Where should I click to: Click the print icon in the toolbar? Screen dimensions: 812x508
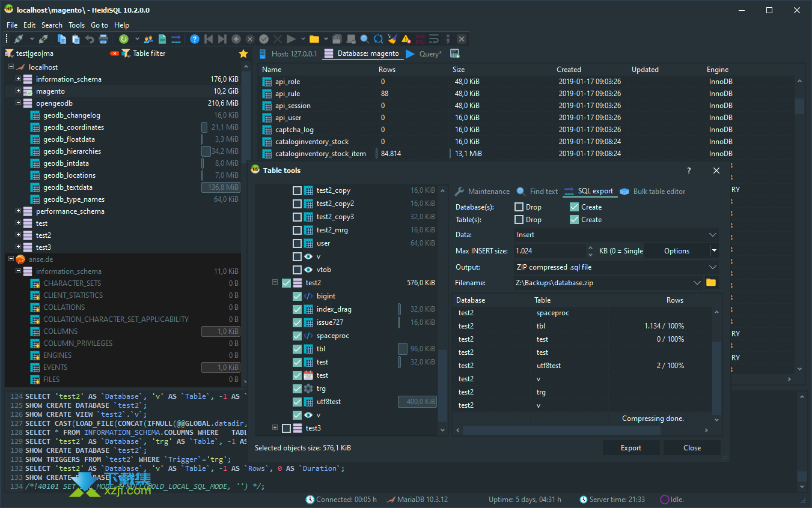[103, 39]
